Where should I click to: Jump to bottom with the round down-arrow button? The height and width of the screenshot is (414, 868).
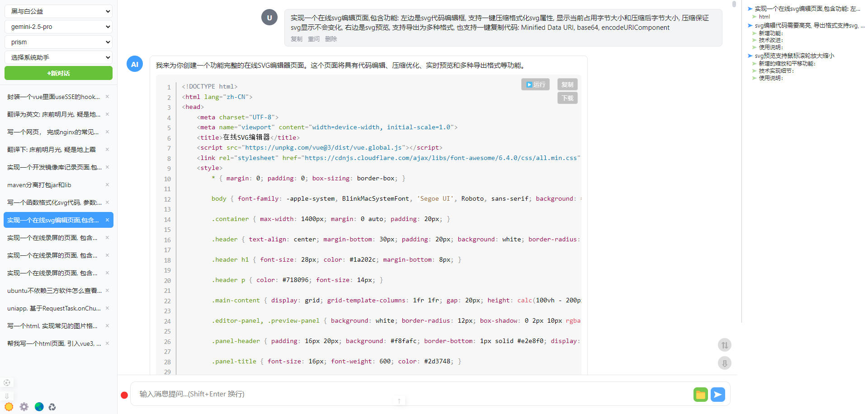(x=725, y=363)
